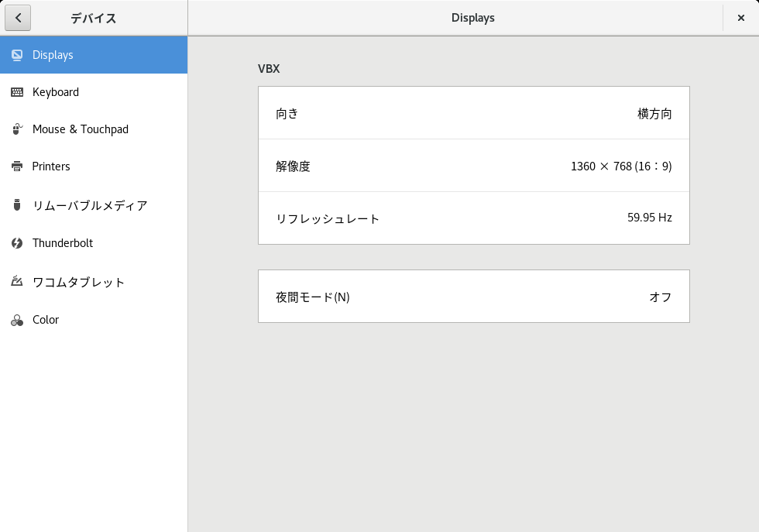Image resolution: width=759 pixels, height=532 pixels.
Task: Open the Thunderbolt panel
Action: pos(94,243)
